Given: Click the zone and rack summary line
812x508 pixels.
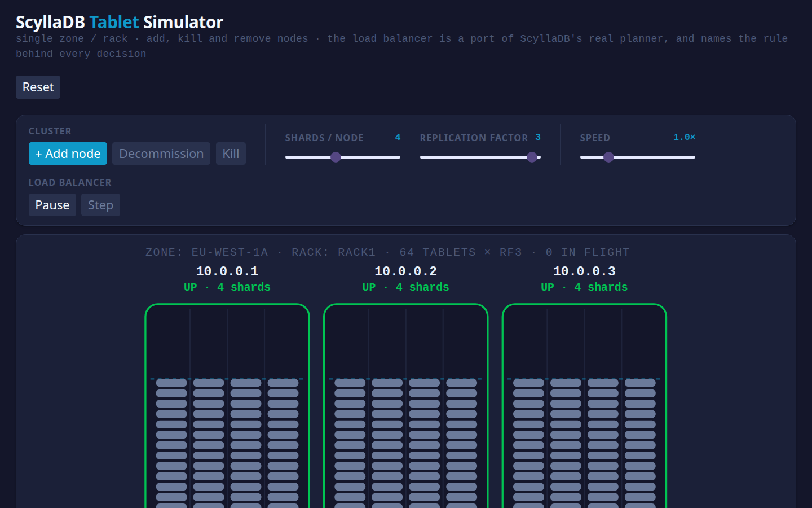Looking at the screenshot, I should click(387, 252).
